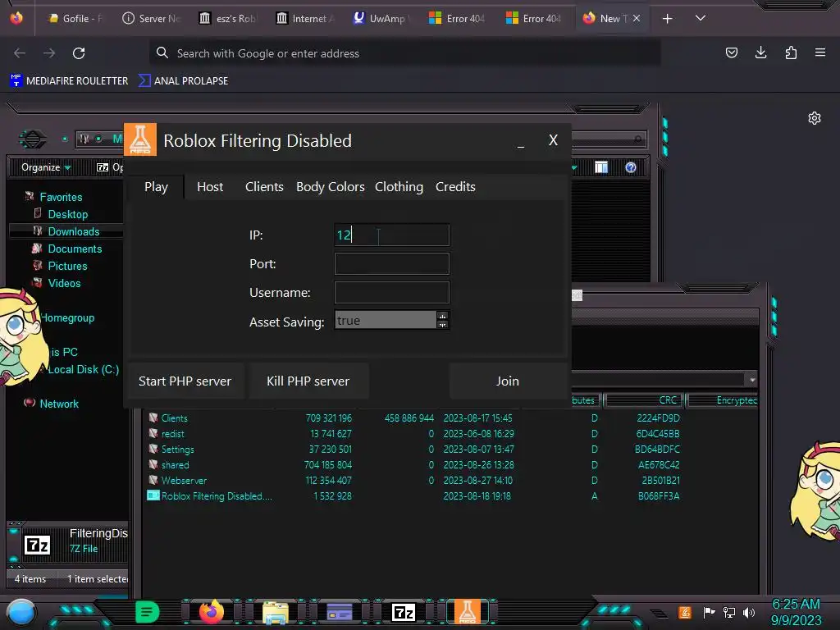
Task: Expand the Organize dropdown in Explorer
Action: pos(46,167)
